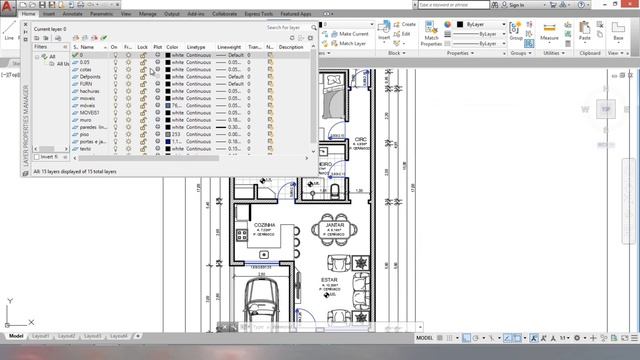Select layer row named paredes
The width and height of the screenshot is (640, 360).
(x=191, y=127)
